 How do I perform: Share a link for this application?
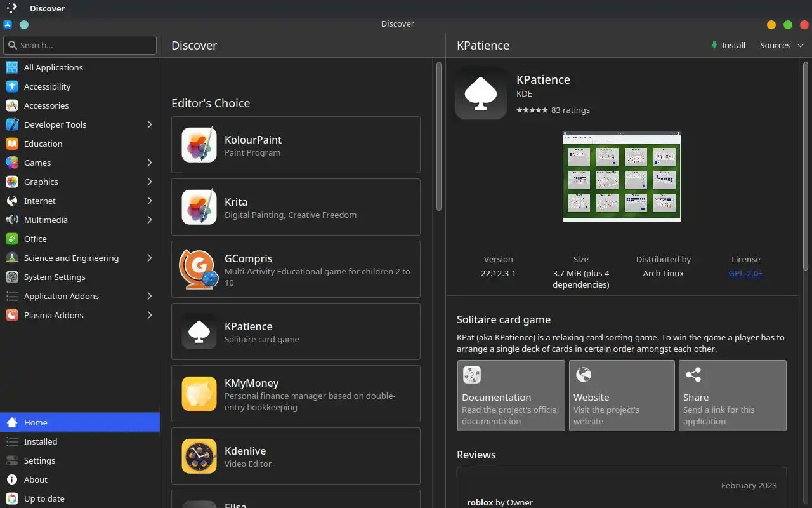coord(732,396)
